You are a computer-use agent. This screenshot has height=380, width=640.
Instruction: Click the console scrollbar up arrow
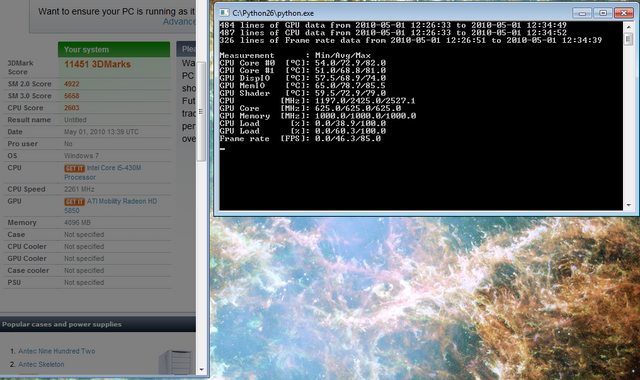pyautogui.click(x=629, y=27)
